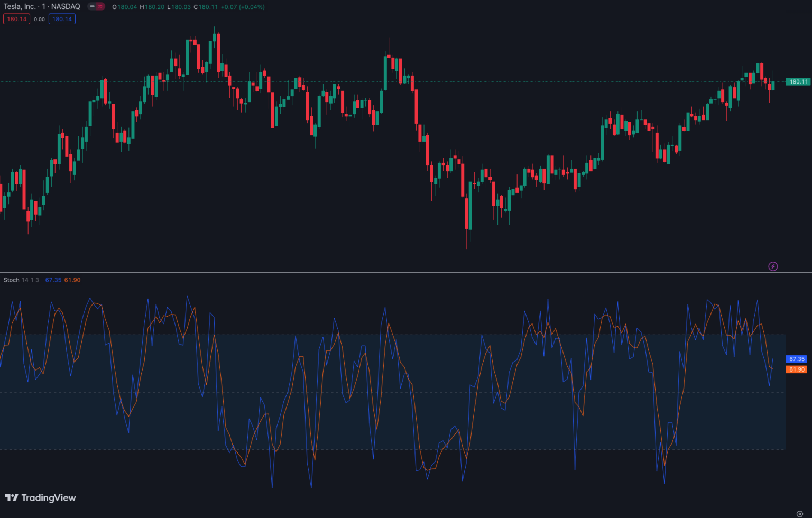This screenshot has height=518, width=812.
Task: Click the 180.11 price tag on right scale
Action: (797, 81)
